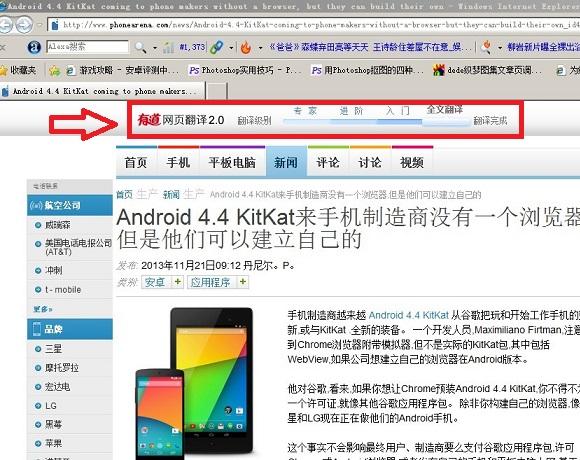Choose 全文翻译 full translation level

pyautogui.click(x=445, y=109)
